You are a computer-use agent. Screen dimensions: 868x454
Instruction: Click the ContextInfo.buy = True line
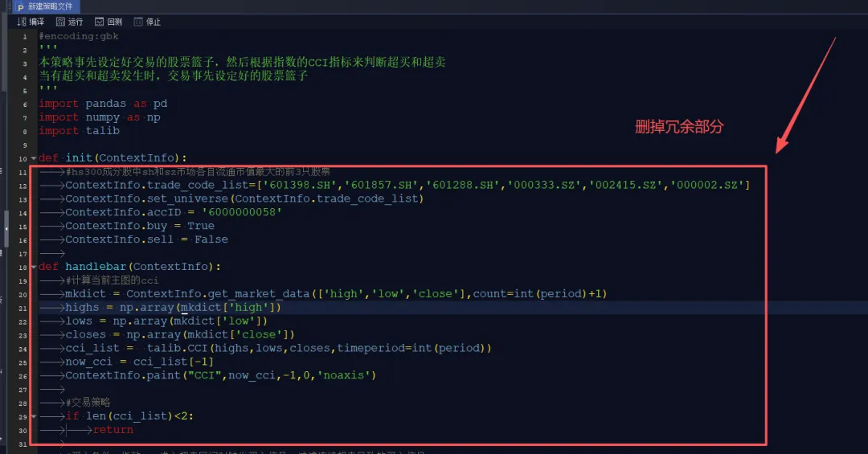coord(140,226)
